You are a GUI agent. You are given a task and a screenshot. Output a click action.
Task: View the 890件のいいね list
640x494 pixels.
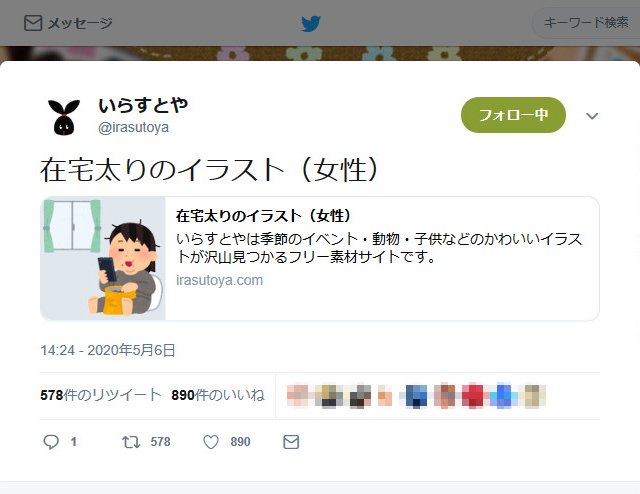click(218, 395)
